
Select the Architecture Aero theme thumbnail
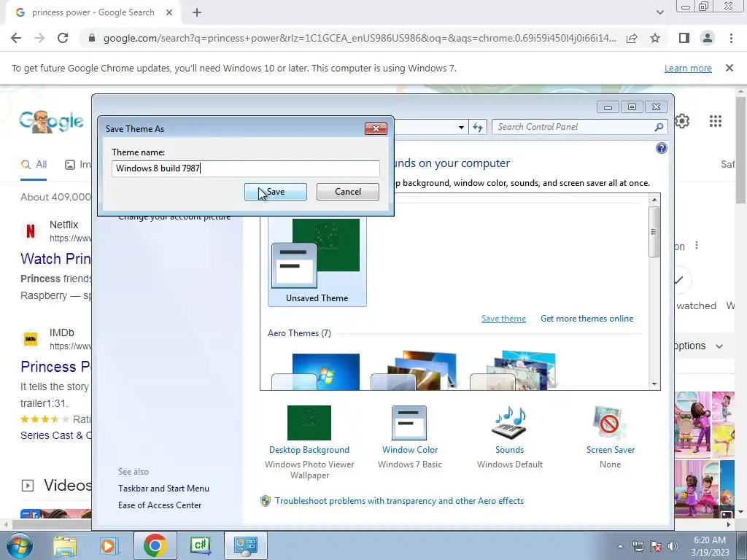point(414,370)
